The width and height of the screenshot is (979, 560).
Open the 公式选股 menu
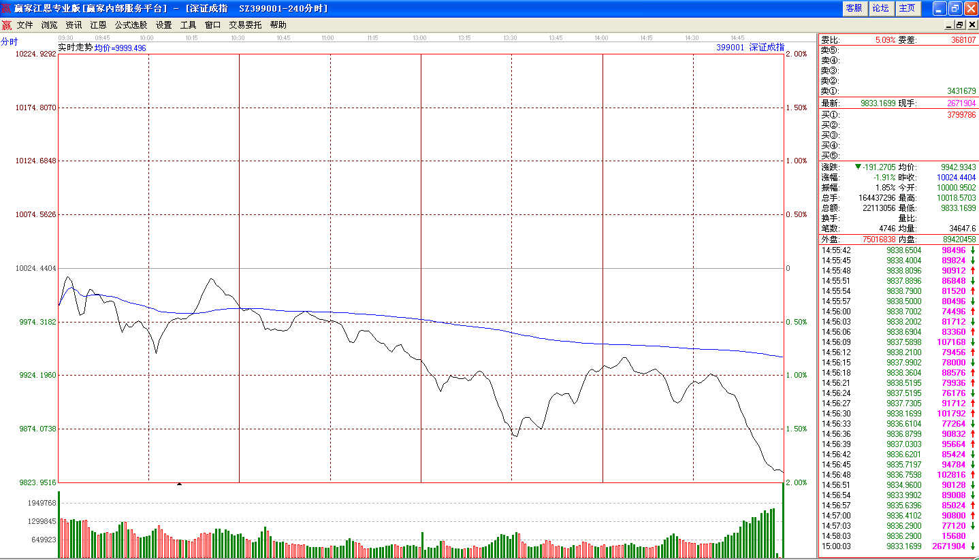point(131,25)
